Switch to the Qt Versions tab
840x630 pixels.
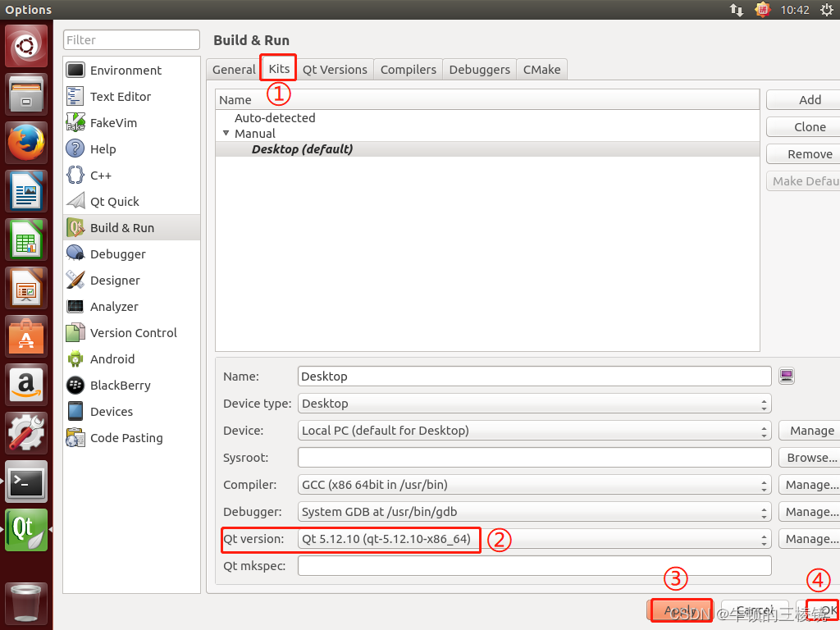click(334, 69)
